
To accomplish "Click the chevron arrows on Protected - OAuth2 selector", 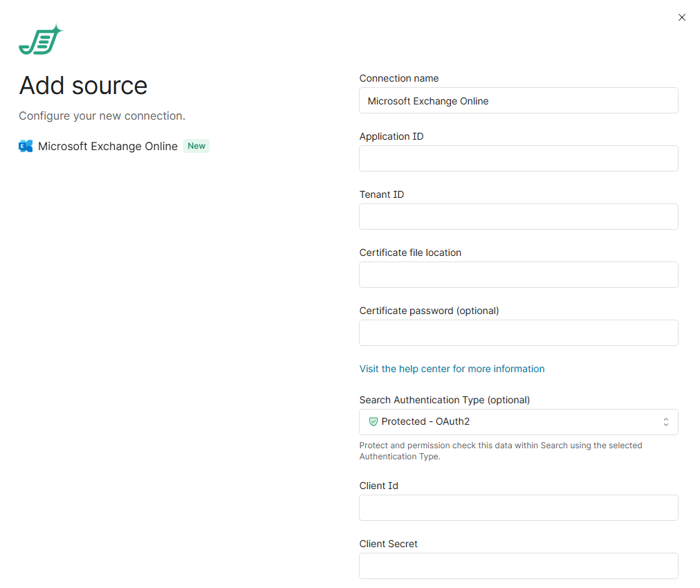I will [665, 421].
